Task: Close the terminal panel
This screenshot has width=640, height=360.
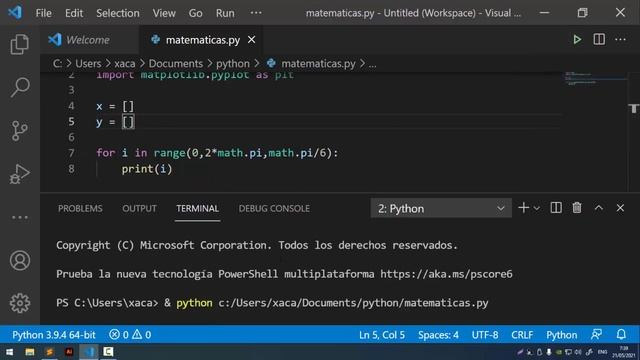Action: [x=620, y=208]
